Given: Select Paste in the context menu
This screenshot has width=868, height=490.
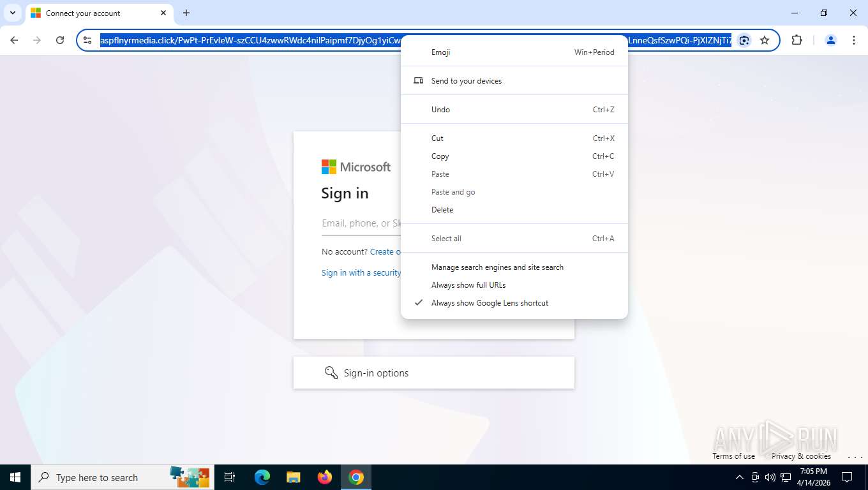Looking at the screenshot, I should point(514,174).
